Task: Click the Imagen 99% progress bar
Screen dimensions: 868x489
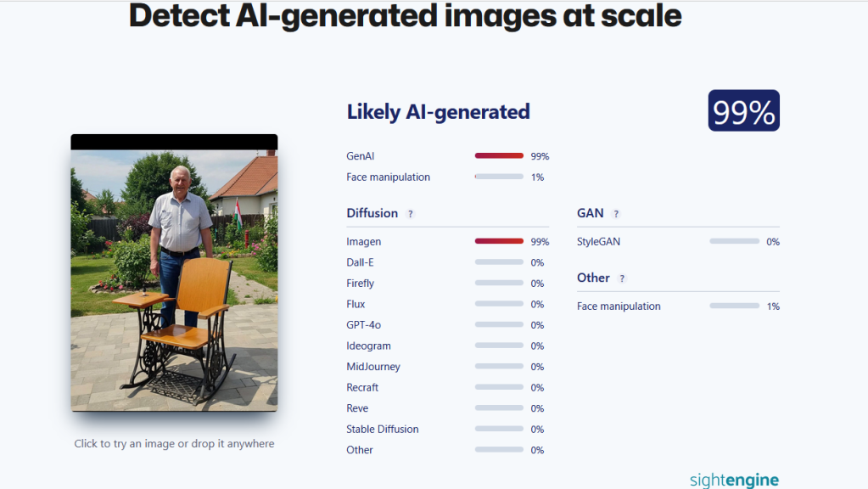Action: tap(499, 241)
